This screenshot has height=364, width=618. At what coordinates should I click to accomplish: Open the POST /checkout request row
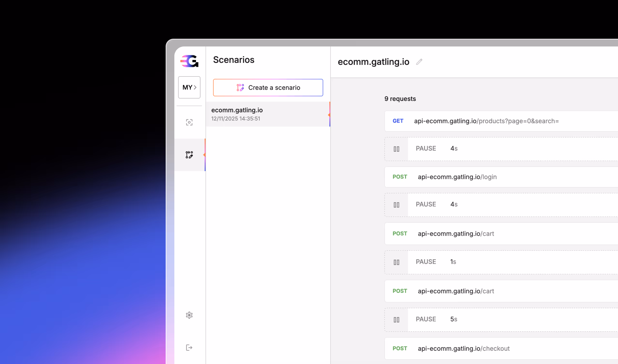(463, 348)
